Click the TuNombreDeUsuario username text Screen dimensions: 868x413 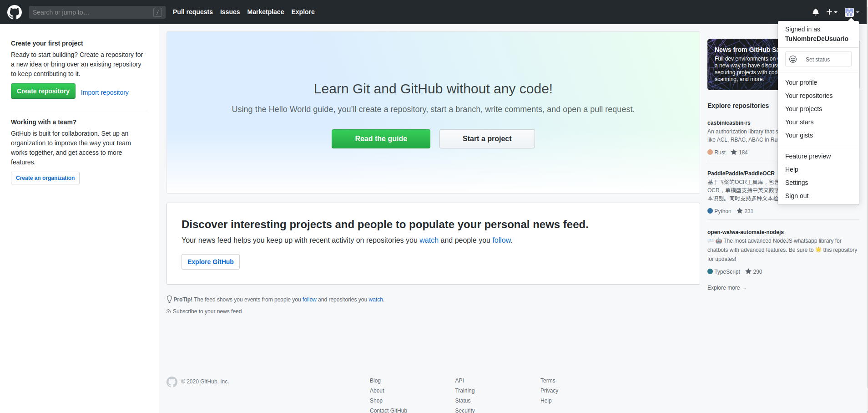pyautogui.click(x=817, y=39)
